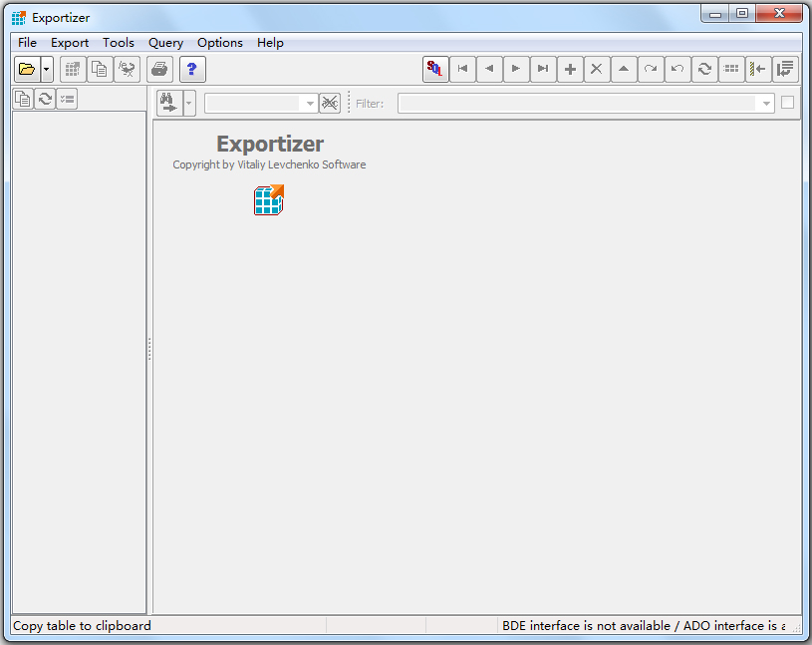
Task: Open the Help menu
Action: tap(270, 43)
